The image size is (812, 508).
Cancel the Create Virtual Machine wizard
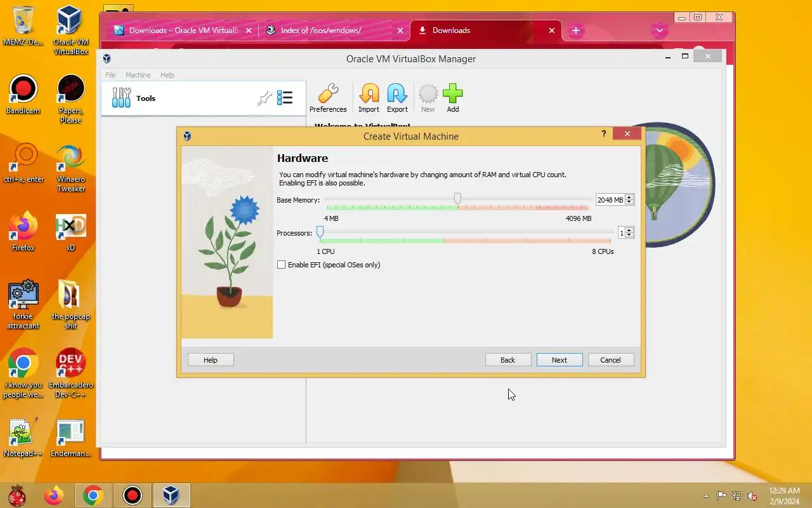pos(611,360)
